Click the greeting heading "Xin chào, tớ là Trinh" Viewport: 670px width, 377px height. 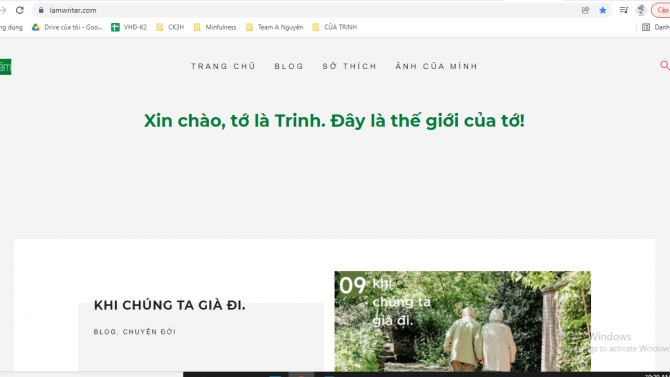(x=234, y=121)
